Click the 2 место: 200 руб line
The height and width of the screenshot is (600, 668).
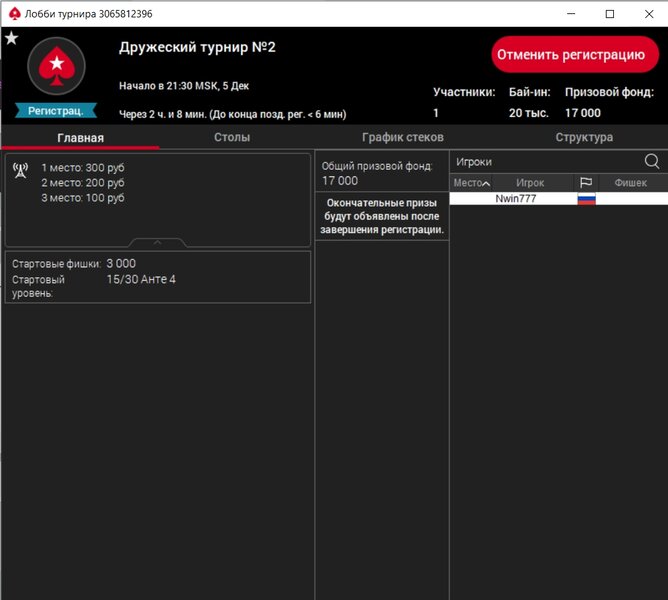click(83, 182)
